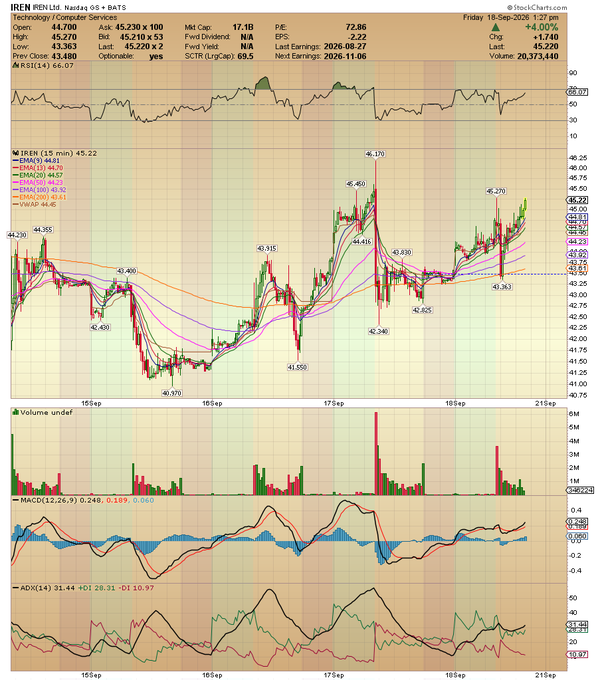Click the green bars icon before Volume undef
598x680 pixels.
(16, 412)
